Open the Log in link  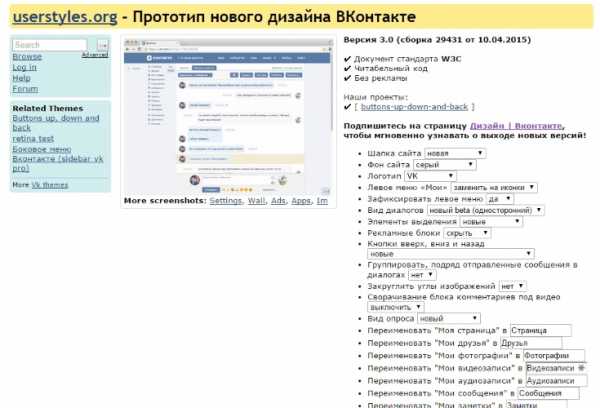pyautogui.click(x=24, y=67)
